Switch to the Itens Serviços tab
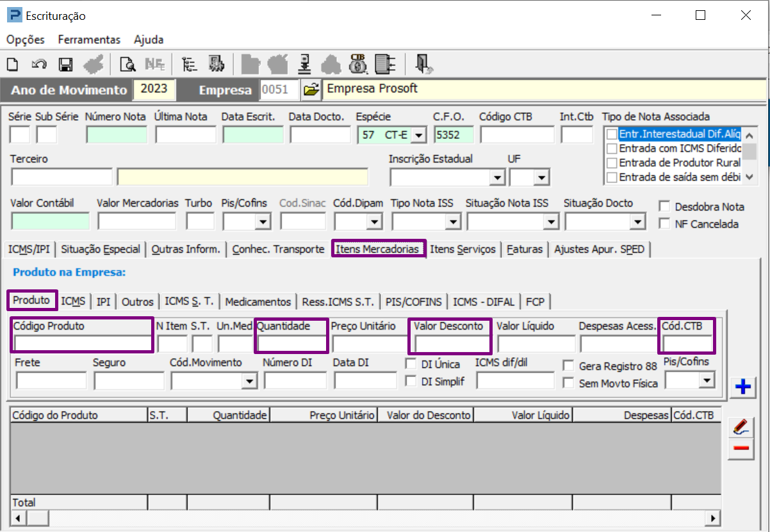The image size is (770, 532). click(x=463, y=249)
